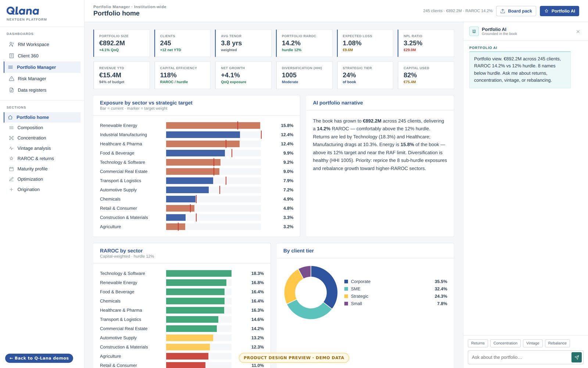This screenshot has height=368, width=588.
Task: Click the Corporate legend color swatch
Action: pyautogui.click(x=346, y=282)
